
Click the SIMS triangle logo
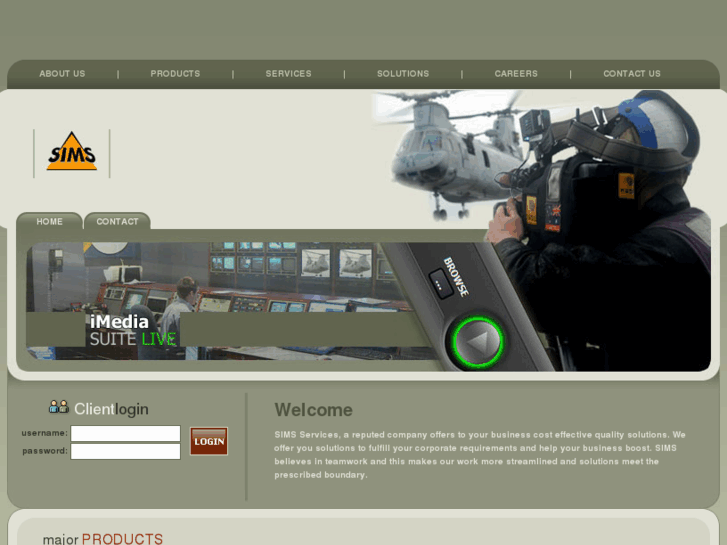tap(72, 151)
